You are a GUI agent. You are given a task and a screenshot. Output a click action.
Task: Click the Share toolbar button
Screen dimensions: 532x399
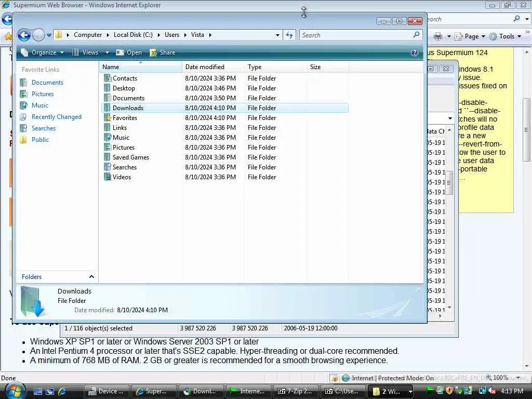pyautogui.click(x=163, y=52)
